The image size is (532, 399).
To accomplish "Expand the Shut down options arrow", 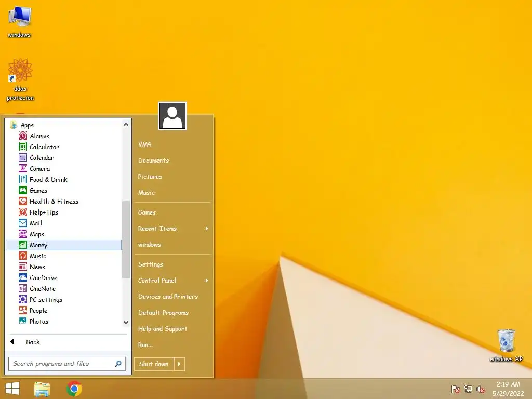I will (x=179, y=364).
